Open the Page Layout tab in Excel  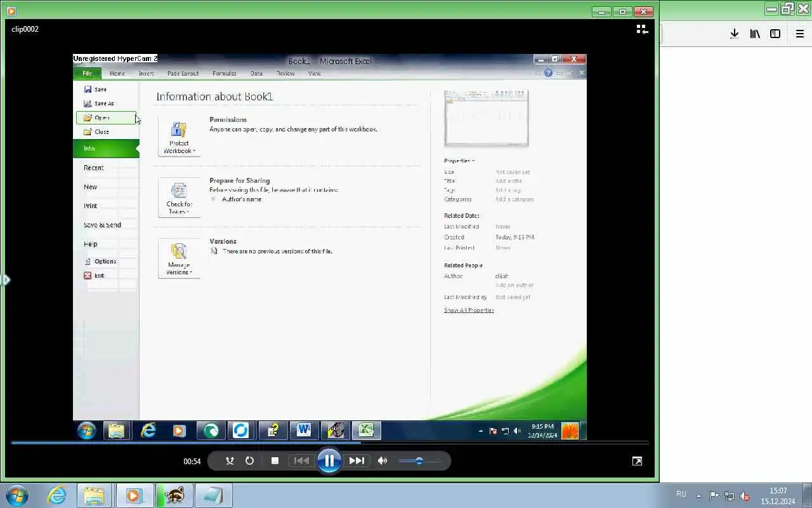[183, 74]
